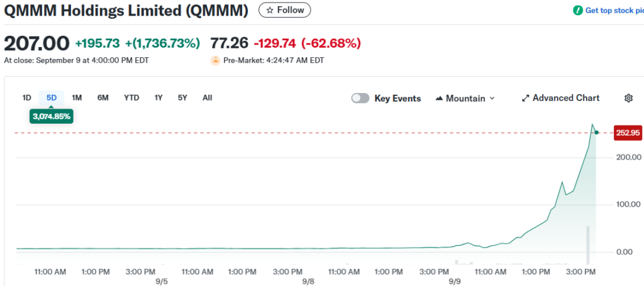Click the Advanced Chart expand arrows icon
This screenshot has height=287, width=644.
click(525, 99)
